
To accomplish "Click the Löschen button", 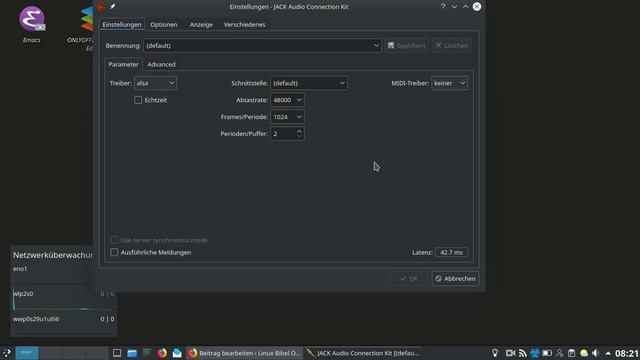I will [451, 45].
